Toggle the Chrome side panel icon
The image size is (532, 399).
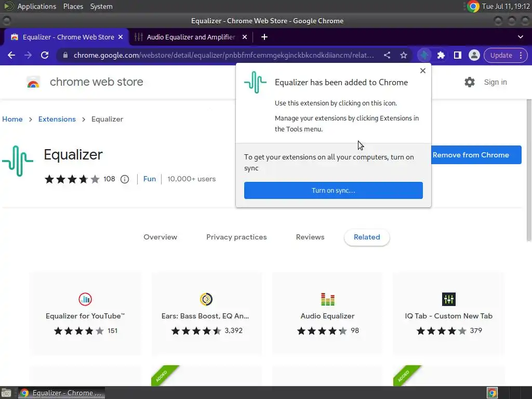457,55
